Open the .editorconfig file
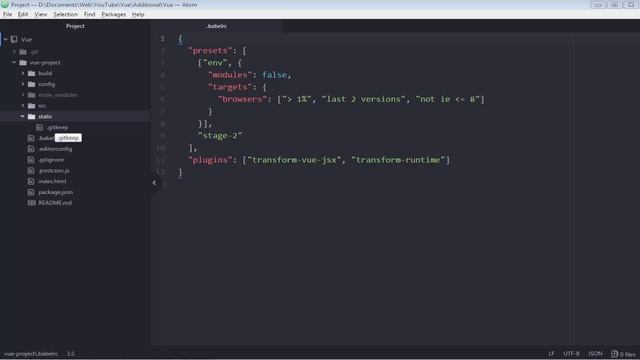640x360 pixels. (55, 149)
